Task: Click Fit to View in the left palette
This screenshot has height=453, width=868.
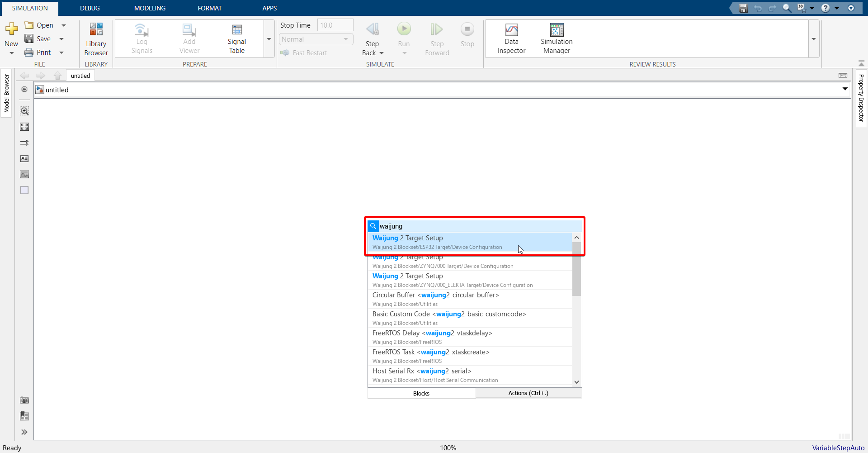Action: point(24,127)
